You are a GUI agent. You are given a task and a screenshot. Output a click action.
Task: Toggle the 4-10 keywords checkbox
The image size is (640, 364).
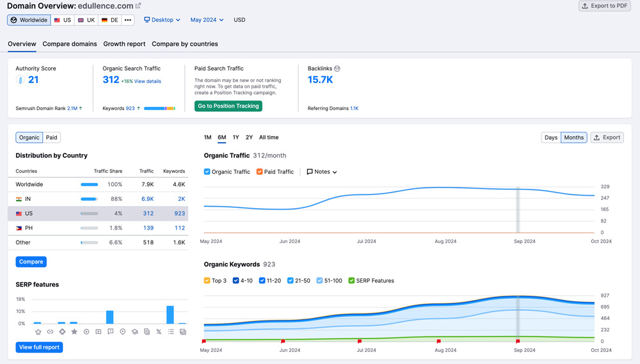(236, 280)
